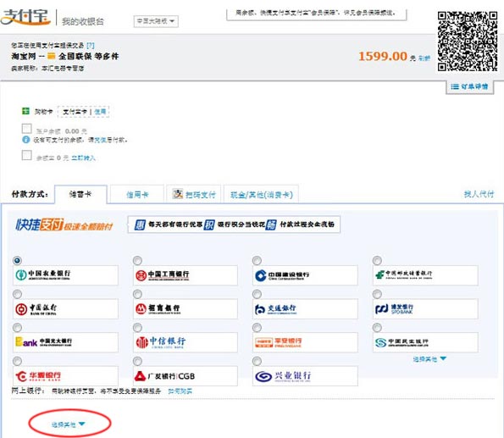Click the Postal Savings Bank logo card
This screenshot has width=504, height=438.
(425, 275)
